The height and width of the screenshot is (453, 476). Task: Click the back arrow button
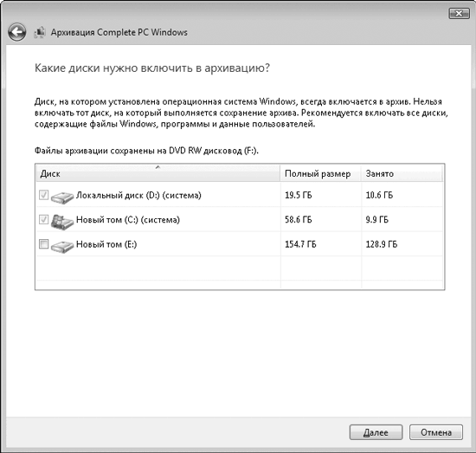16,32
